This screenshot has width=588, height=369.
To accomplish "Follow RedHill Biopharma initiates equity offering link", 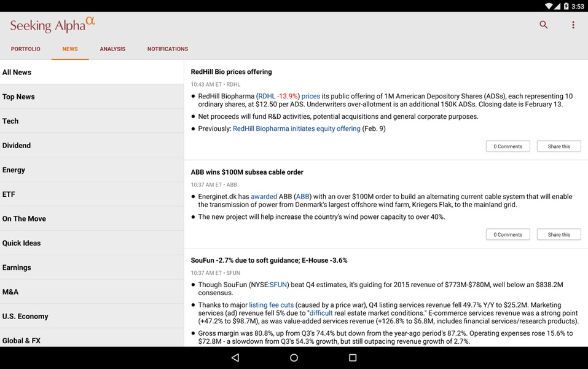I will point(297,129).
